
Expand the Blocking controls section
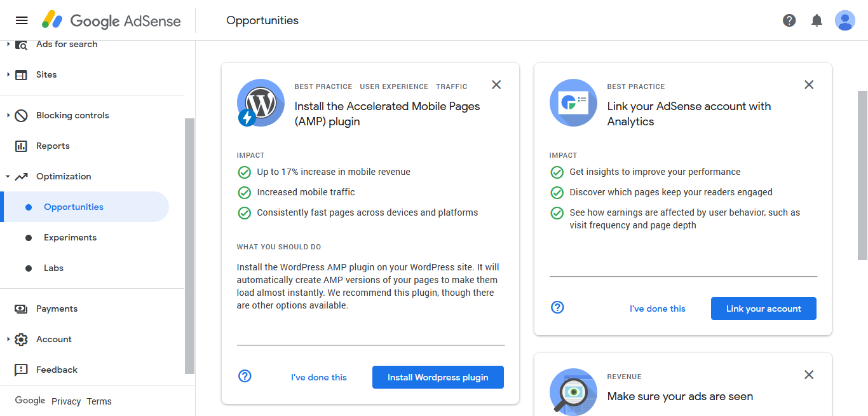[9, 115]
